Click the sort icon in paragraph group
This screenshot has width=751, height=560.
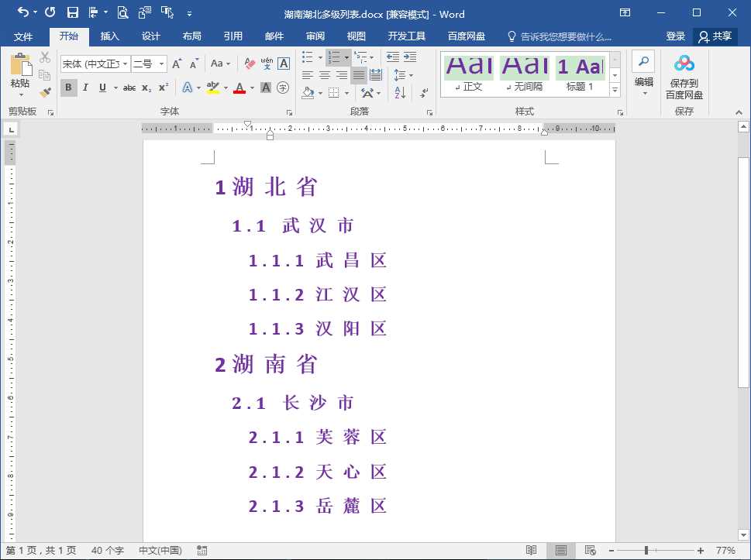coord(400,93)
